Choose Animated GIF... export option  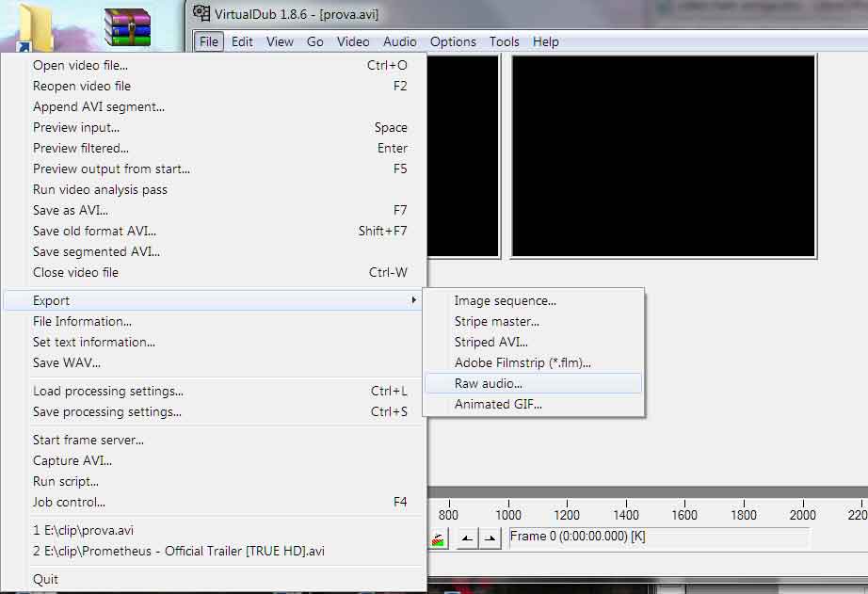534,405
